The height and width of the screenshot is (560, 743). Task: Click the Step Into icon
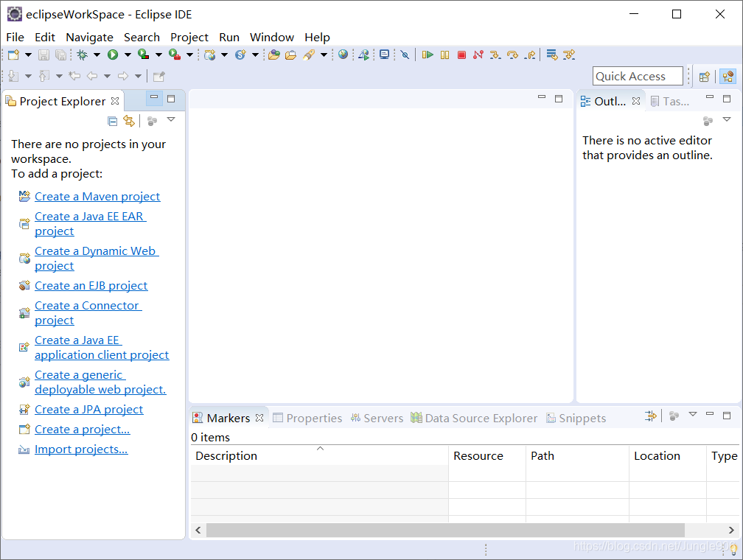(x=495, y=55)
